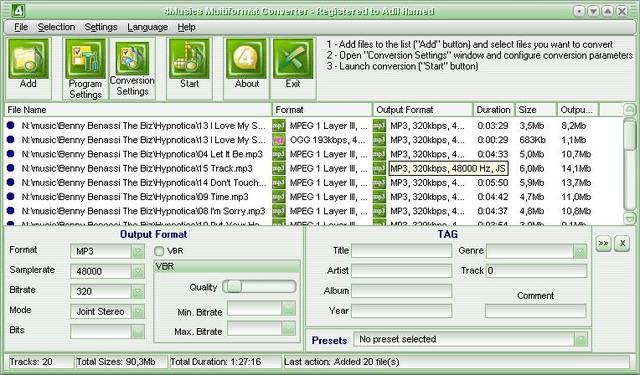Click output mp3 icon for 04 Let It Be.mp3
This screenshot has height=375, width=640.
(379, 154)
